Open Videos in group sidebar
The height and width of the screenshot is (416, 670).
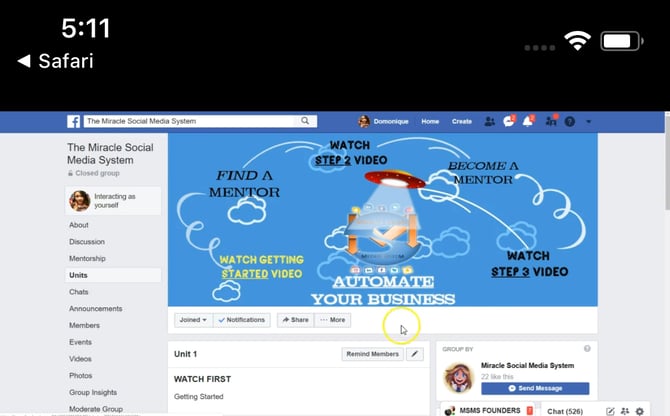(x=80, y=359)
